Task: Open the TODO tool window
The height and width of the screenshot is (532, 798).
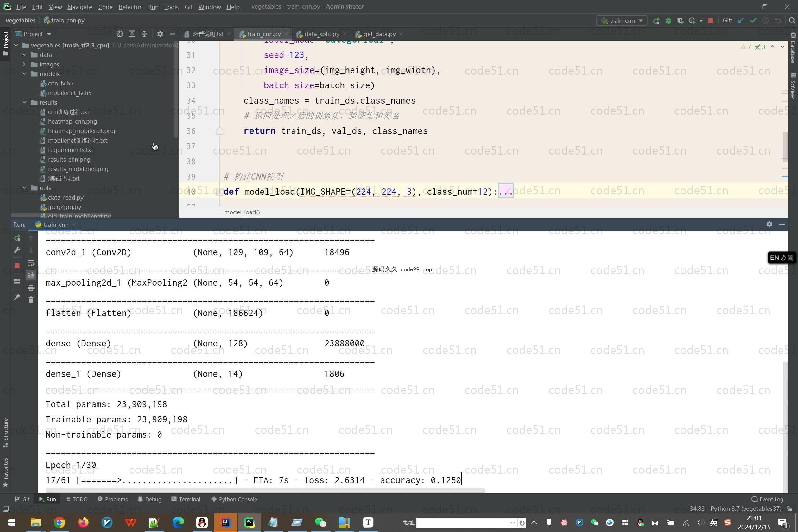Action: [x=76, y=499]
